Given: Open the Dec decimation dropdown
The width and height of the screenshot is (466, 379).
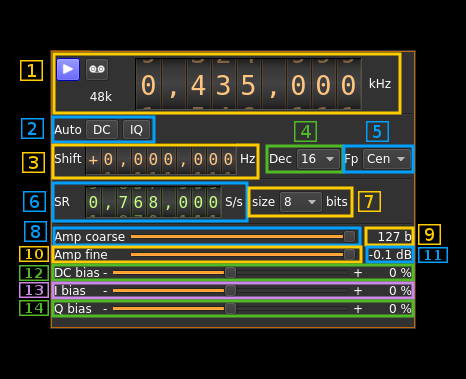Looking at the screenshot, I should 318,159.
